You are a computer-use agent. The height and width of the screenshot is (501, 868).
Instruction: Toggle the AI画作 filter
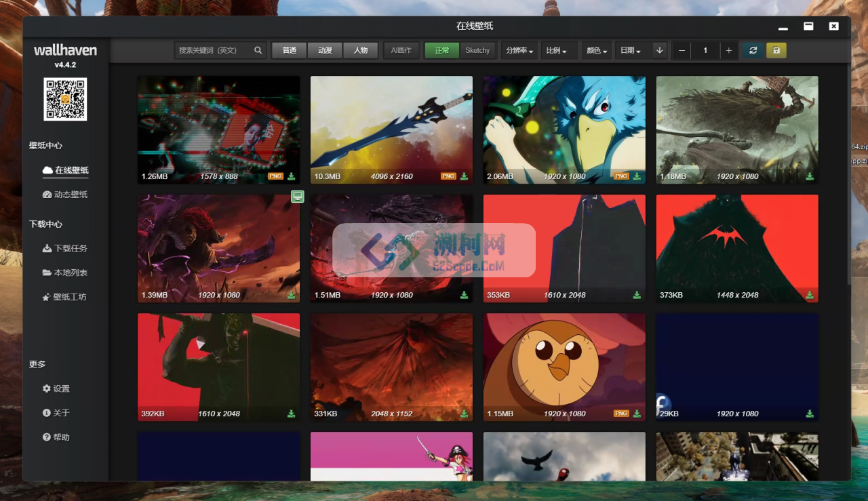coord(401,50)
